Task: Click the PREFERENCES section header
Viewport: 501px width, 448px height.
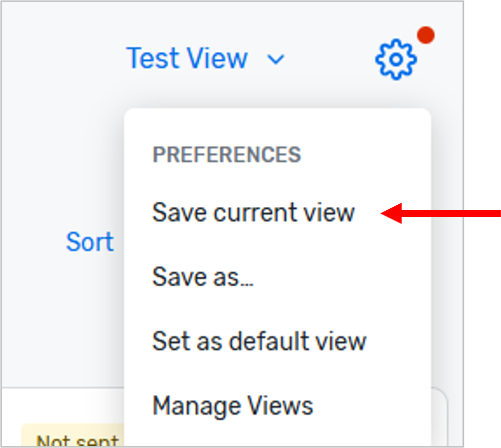Action: 227,155
